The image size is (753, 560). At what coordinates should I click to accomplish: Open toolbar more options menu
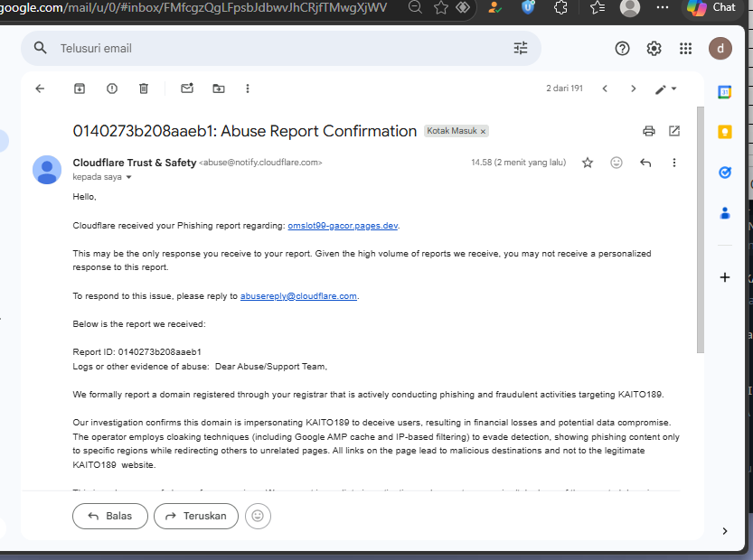pyautogui.click(x=248, y=89)
